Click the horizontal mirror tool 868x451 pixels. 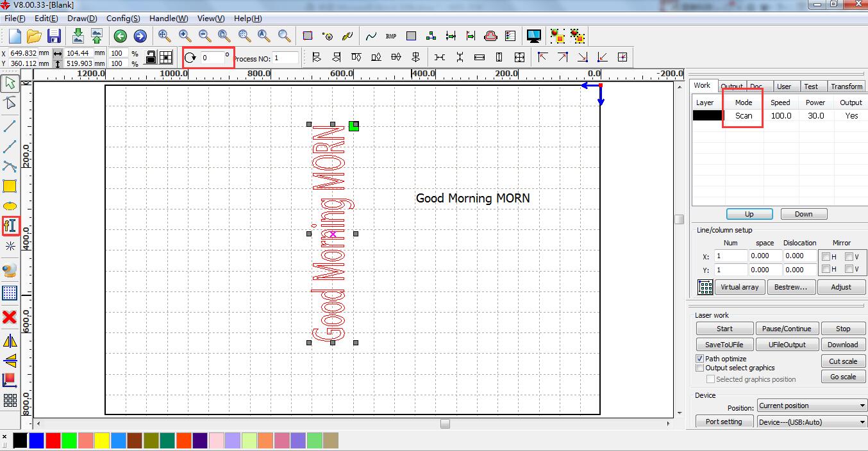coord(10,341)
